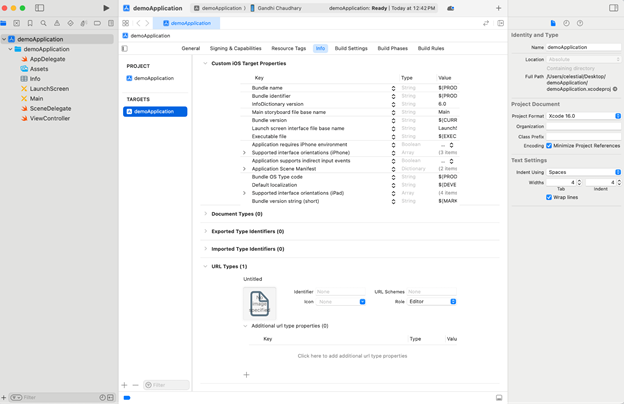The width and height of the screenshot is (624, 404).
Task: Expand the Application Scene Manifest row
Action: pos(244,169)
